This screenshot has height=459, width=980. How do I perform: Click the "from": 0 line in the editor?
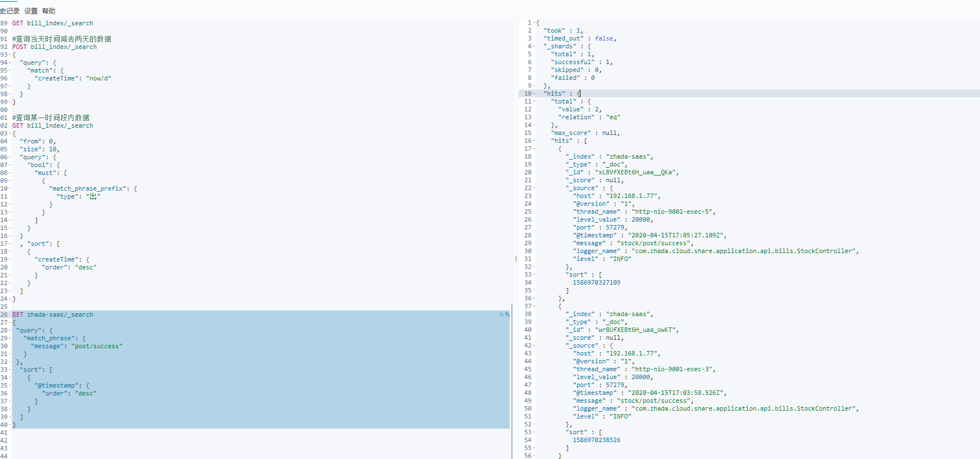pos(38,141)
